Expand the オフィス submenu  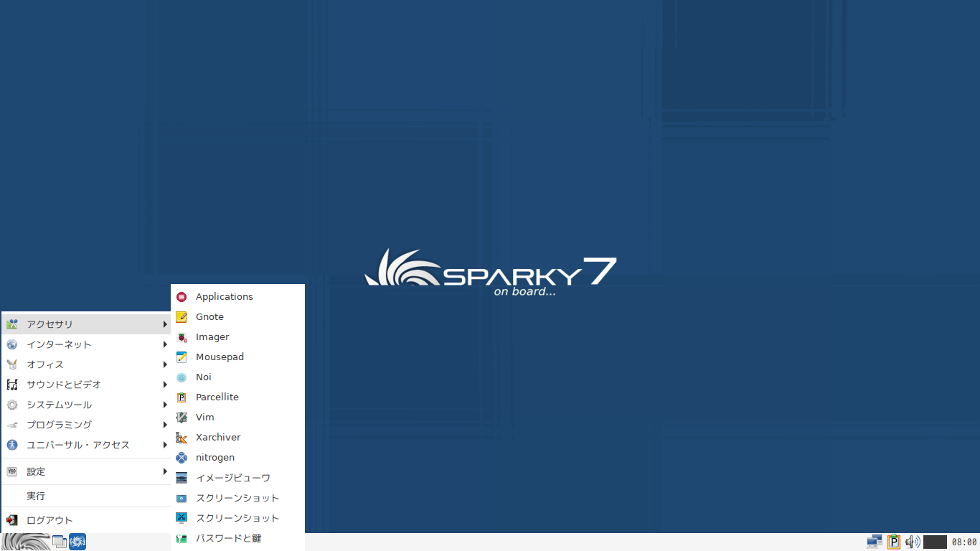tap(86, 364)
